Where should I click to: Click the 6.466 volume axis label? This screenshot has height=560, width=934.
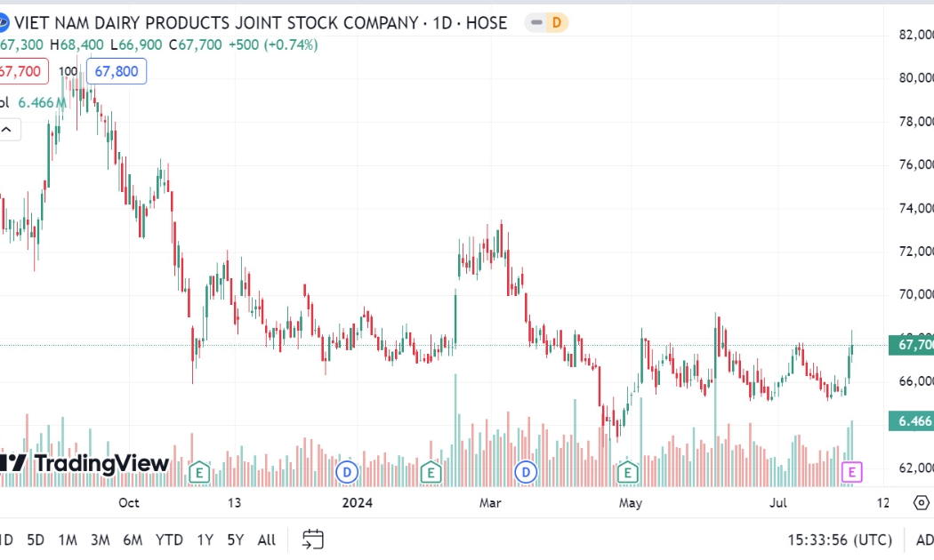click(912, 421)
